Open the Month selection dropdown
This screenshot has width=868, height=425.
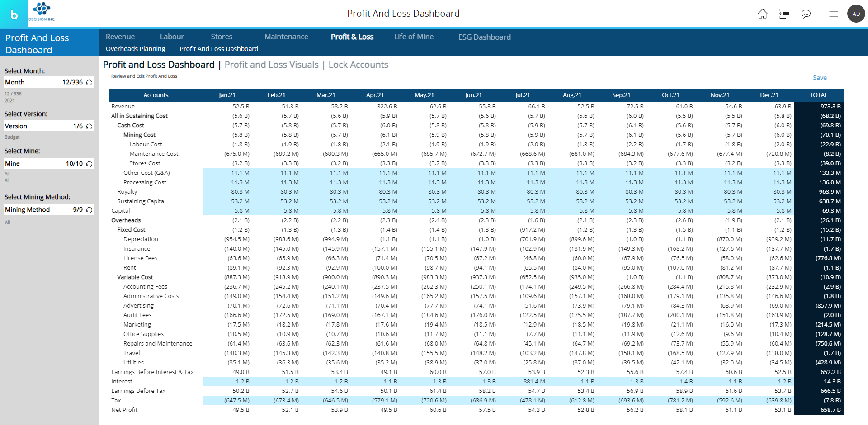(x=43, y=82)
